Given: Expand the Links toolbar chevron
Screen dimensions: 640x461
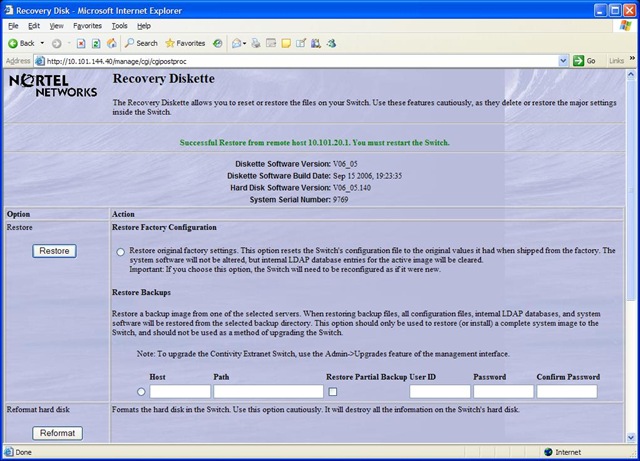Looking at the screenshot, I should click(x=632, y=58).
